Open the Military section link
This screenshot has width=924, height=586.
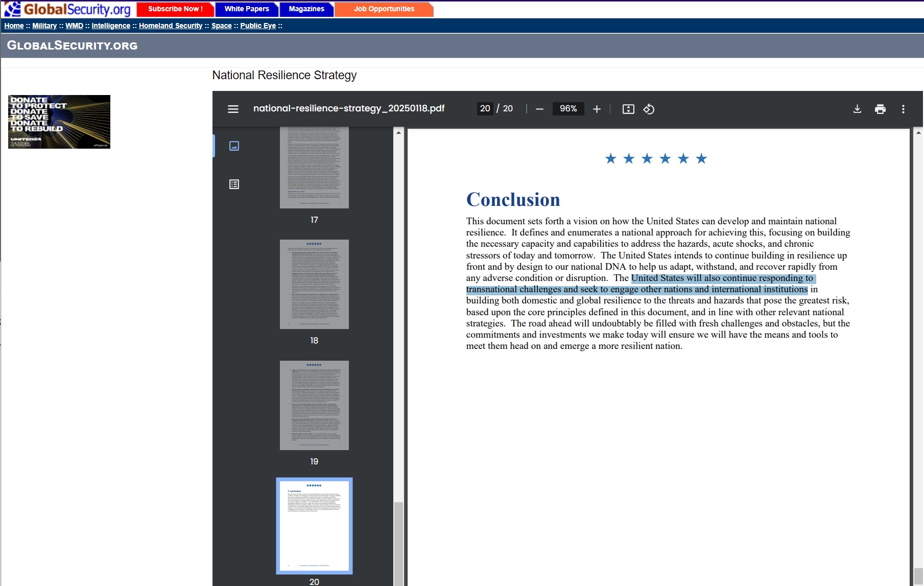44,26
